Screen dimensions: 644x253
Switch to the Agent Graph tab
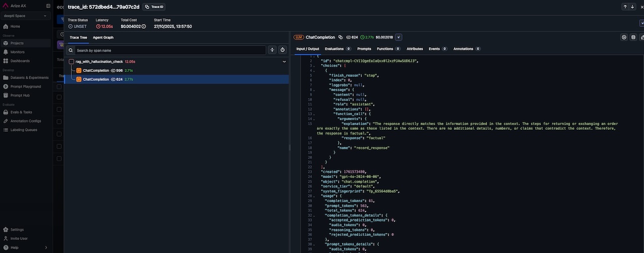coord(103,38)
